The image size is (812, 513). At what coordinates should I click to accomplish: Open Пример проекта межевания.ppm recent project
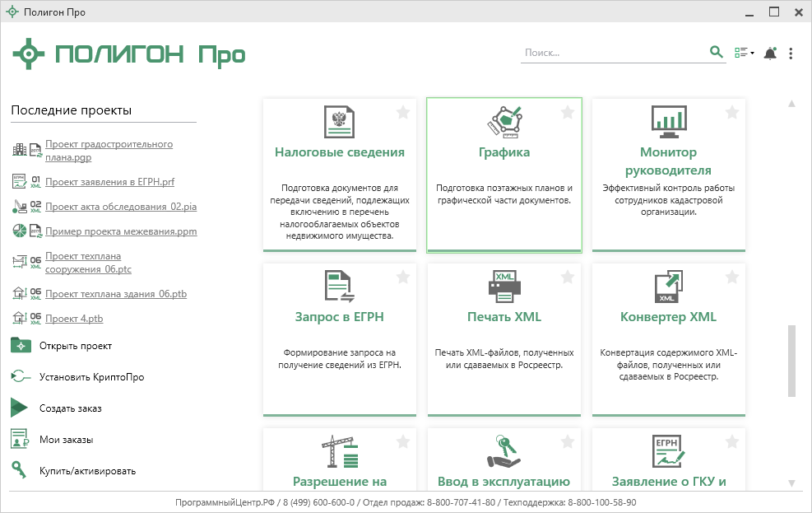pos(121,231)
